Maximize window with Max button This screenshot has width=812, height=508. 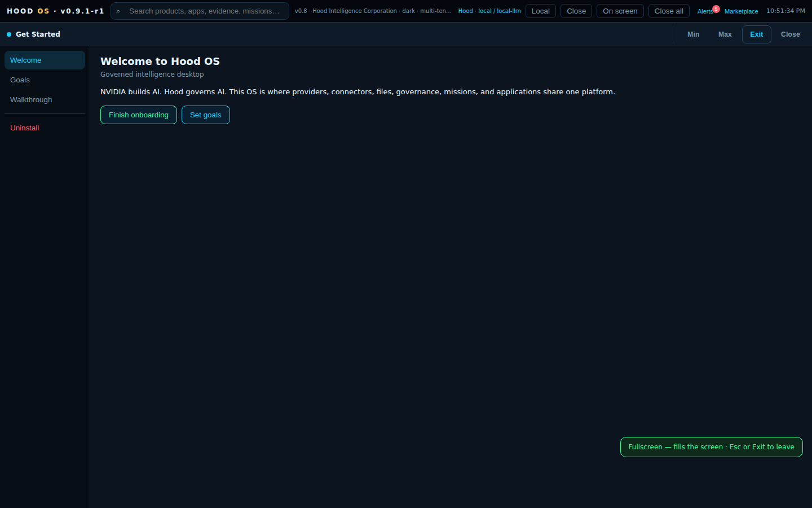coord(725,34)
